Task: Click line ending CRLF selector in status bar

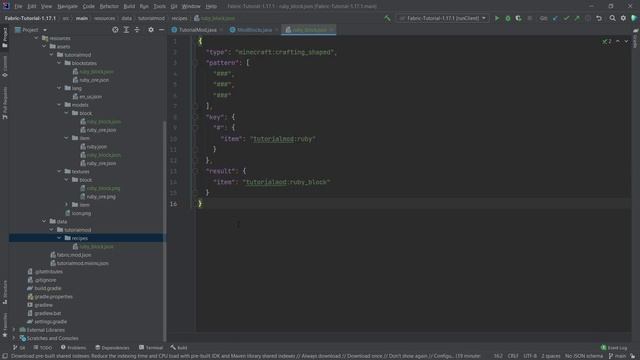Action: (513, 356)
